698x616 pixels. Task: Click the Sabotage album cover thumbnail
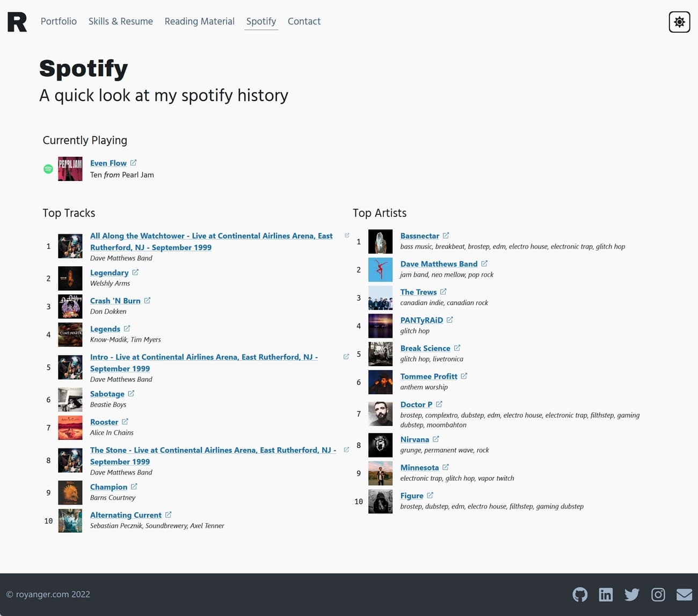click(70, 400)
